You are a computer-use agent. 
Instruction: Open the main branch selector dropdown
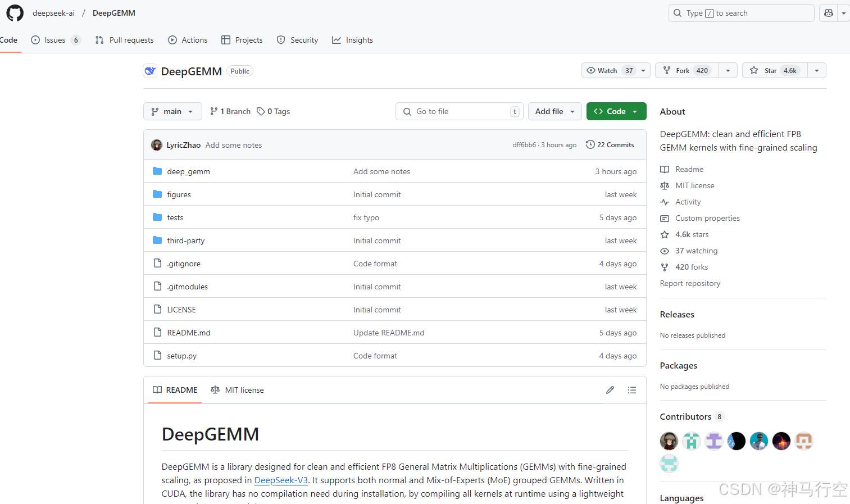[172, 111]
